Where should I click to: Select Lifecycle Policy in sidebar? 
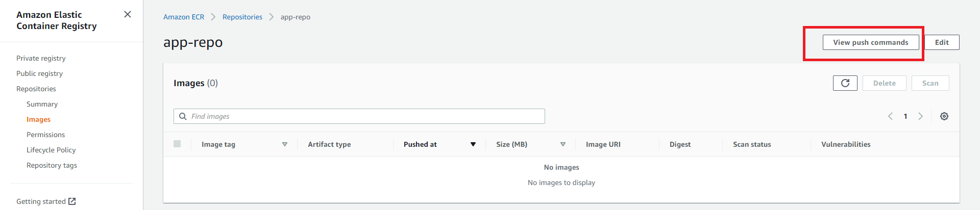pyautogui.click(x=51, y=150)
